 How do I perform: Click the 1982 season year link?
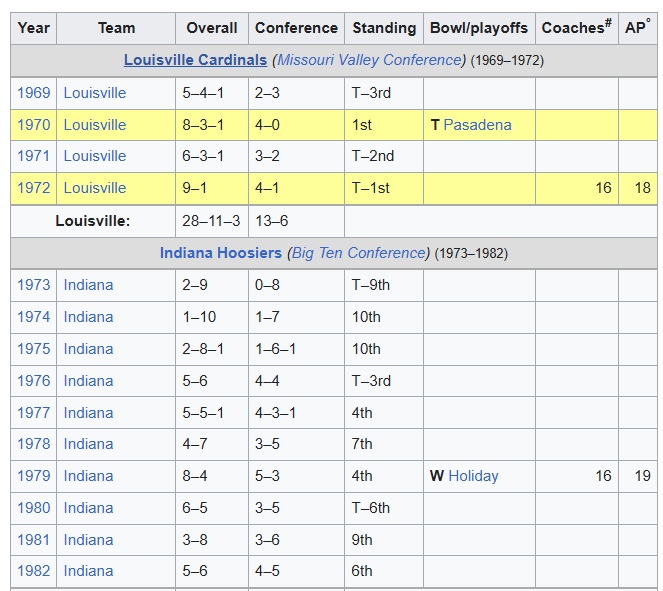[33, 571]
